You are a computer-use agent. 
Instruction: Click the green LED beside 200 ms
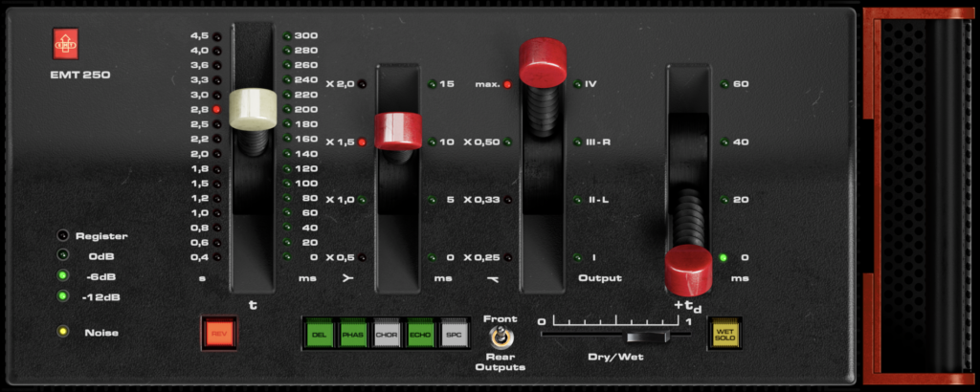pyautogui.click(x=287, y=109)
